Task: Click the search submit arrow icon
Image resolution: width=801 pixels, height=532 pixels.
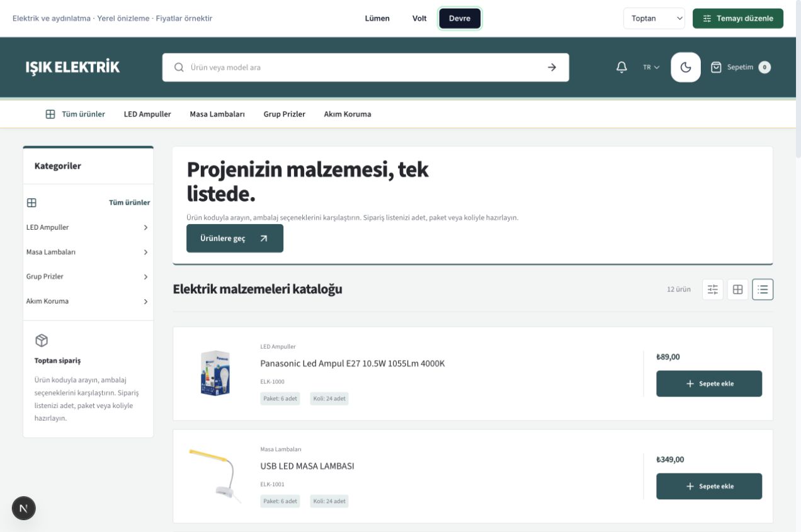Action: point(552,67)
